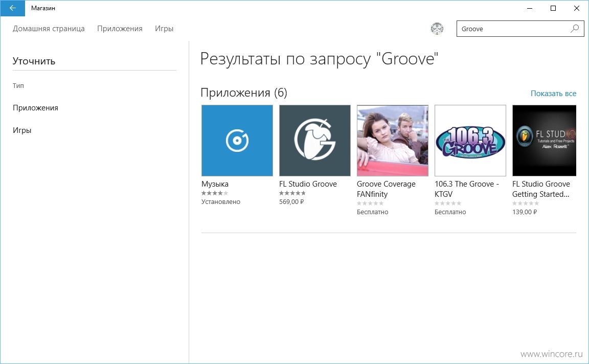This screenshot has height=364, width=589.
Task: Minimize the Магазин window
Action: [x=530, y=8]
